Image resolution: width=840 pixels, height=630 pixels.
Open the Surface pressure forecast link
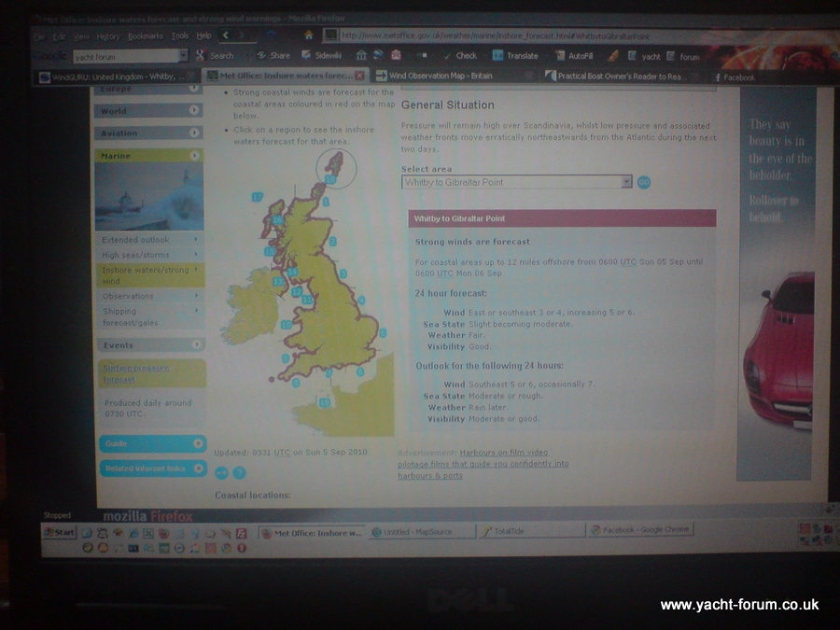tap(136, 373)
